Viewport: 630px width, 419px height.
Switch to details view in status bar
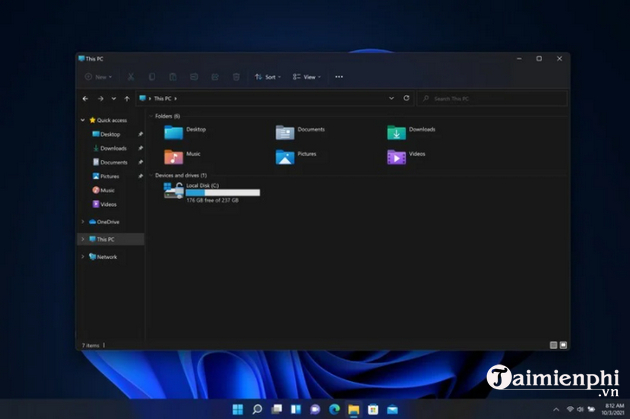coord(553,345)
